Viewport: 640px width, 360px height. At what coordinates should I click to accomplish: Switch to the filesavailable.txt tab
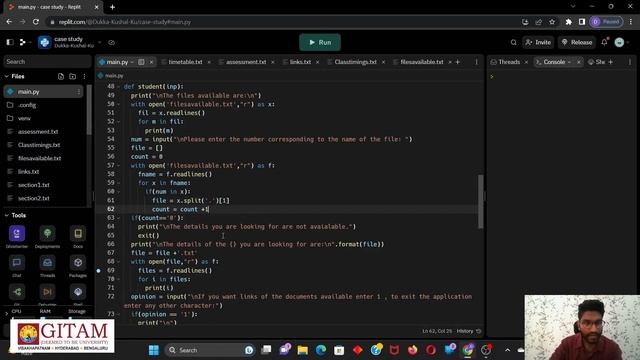[422, 62]
